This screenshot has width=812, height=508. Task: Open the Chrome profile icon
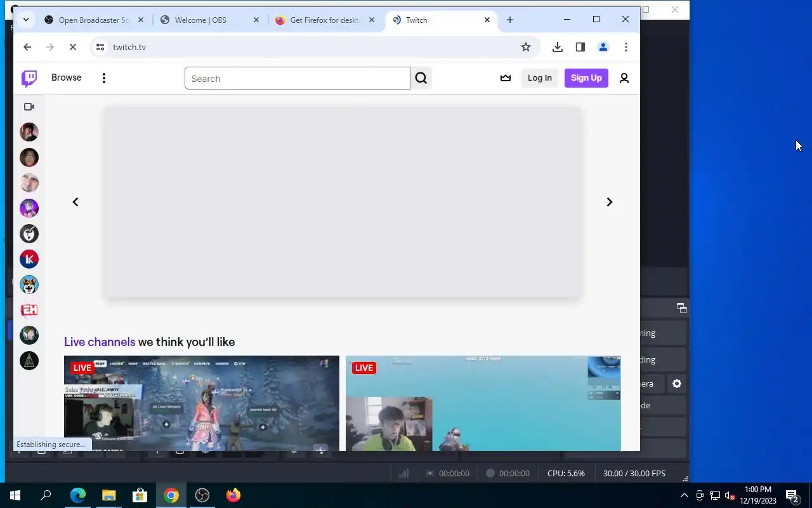603,47
